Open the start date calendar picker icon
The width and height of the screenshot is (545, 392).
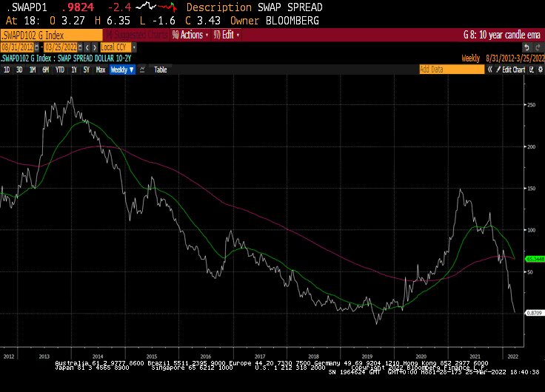click(x=36, y=47)
